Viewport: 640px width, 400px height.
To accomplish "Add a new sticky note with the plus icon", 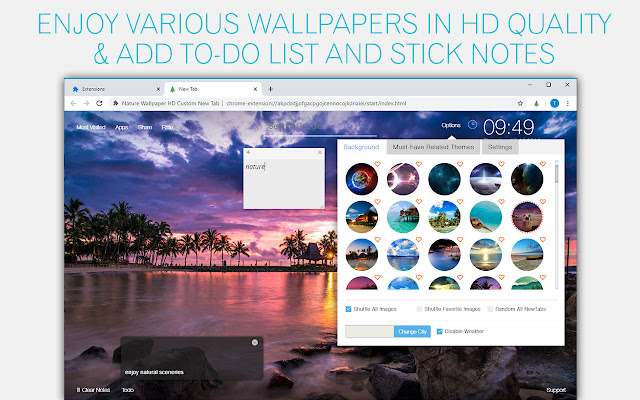I will coord(248,152).
